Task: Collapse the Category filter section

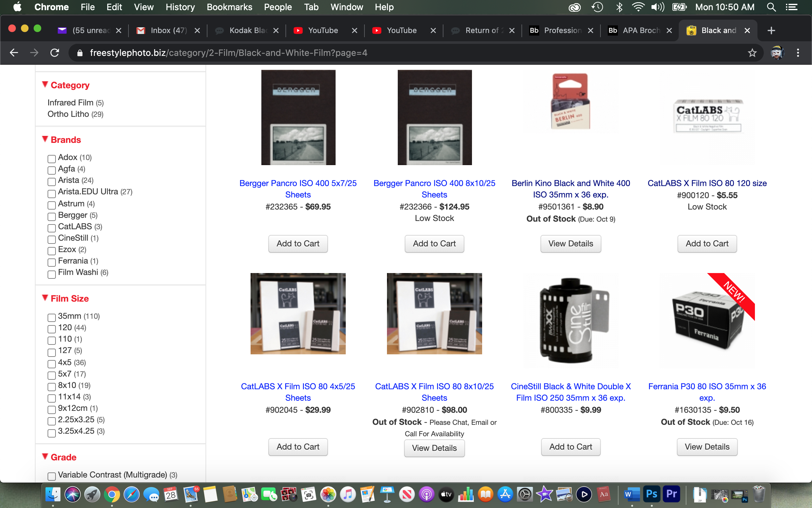Action: (66, 85)
